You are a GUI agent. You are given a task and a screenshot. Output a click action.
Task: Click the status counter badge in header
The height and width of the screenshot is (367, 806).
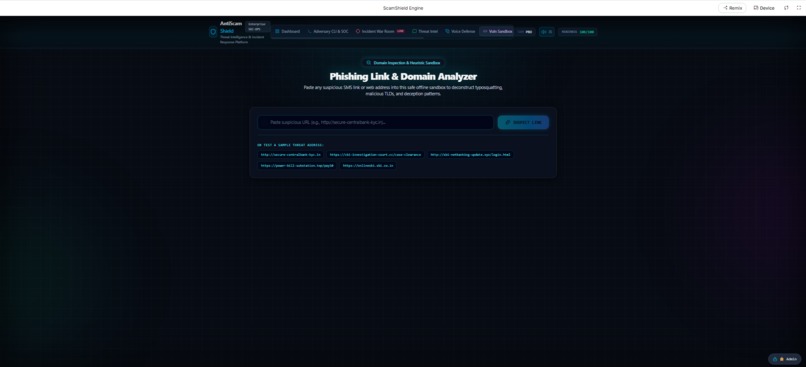[578, 32]
